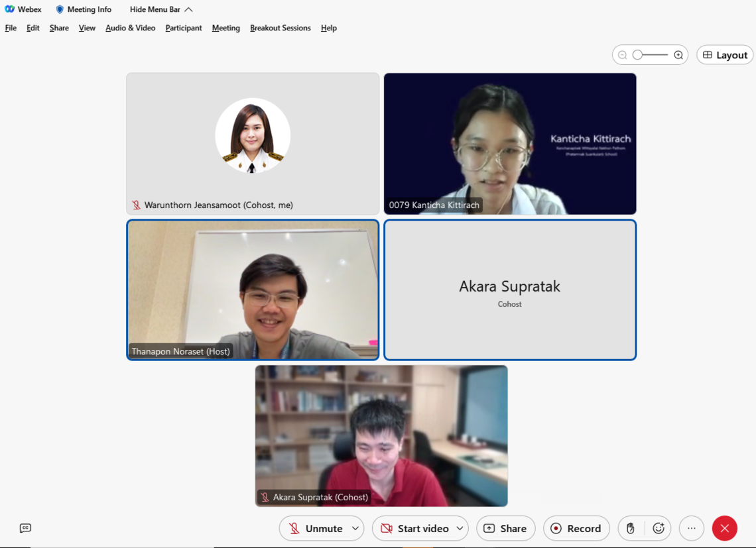
Task: Click the zoom out magnifier icon
Action: 622,55
